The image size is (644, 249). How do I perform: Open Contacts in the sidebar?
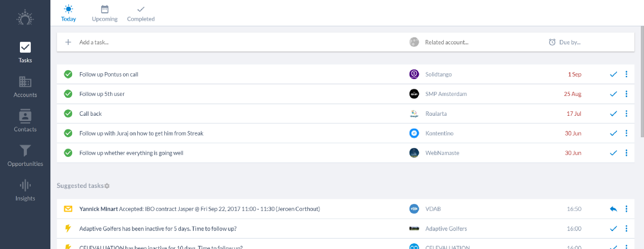pyautogui.click(x=25, y=122)
